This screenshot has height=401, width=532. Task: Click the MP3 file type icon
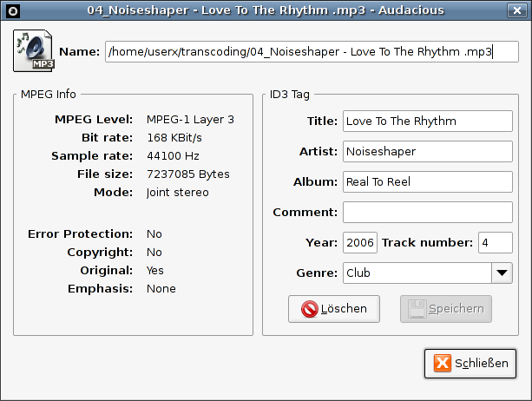[34, 50]
